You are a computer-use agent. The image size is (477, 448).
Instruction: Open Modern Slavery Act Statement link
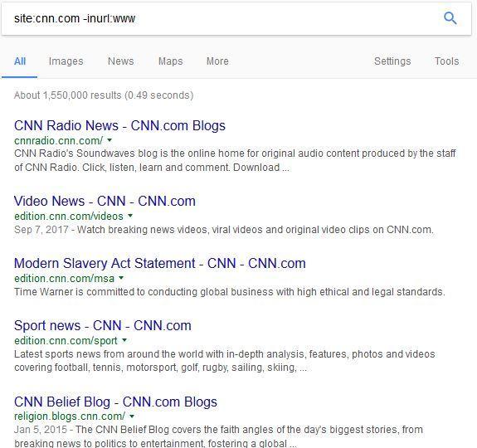click(x=160, y=263)
